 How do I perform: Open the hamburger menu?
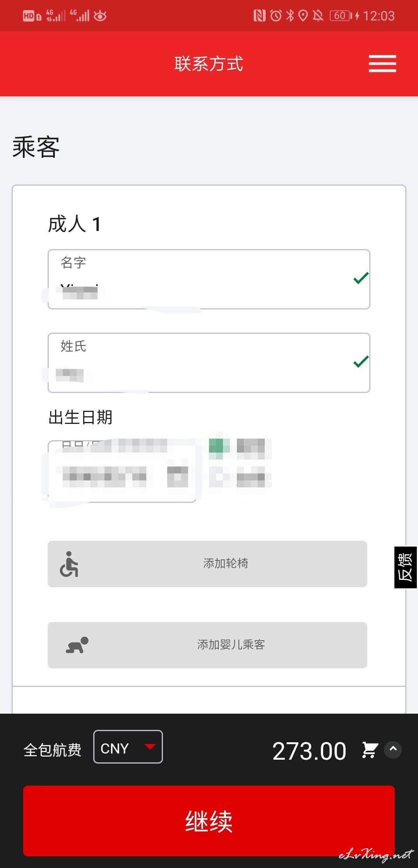point(382,63)
